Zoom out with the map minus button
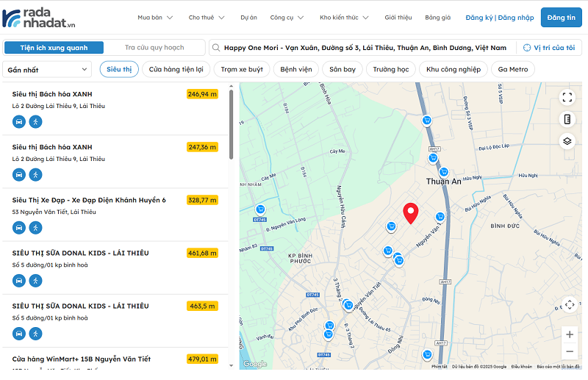The width and height of the screenshot is (588, 380). click(569, 354)
